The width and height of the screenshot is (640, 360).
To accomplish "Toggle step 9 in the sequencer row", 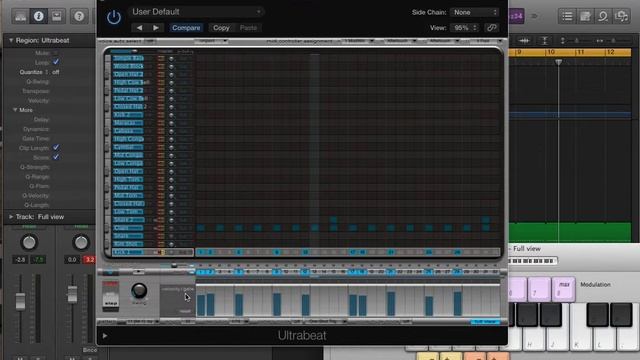I will click(x=277, y=272).
